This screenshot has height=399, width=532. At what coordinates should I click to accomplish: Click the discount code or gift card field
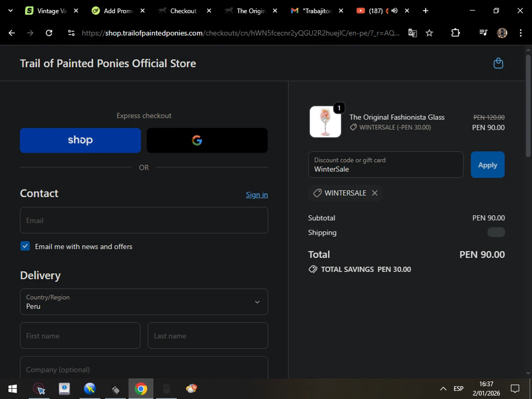tap(386, 165)
